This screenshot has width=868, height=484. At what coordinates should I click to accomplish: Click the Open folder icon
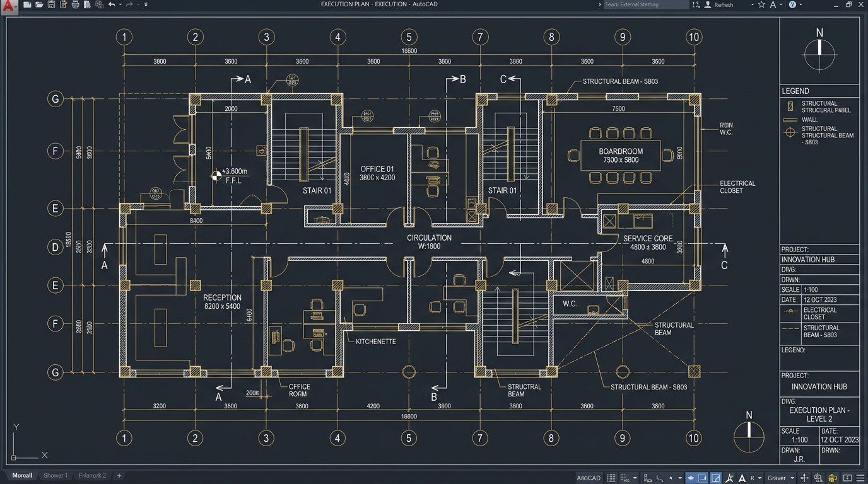tap(39, 4)
